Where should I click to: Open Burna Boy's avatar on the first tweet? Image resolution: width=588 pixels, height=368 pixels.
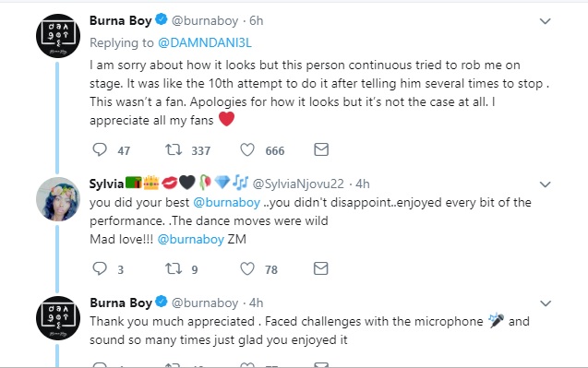click(x=58, y=36)
